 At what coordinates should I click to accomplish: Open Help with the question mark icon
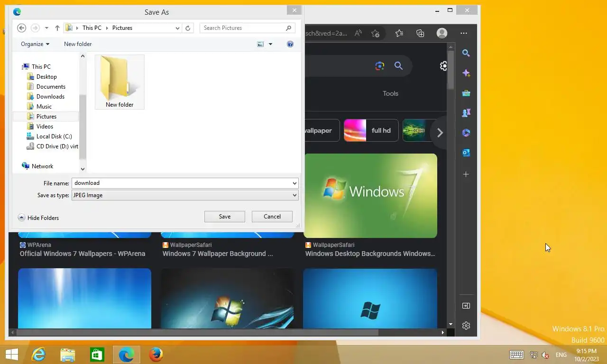coord(290,44)
